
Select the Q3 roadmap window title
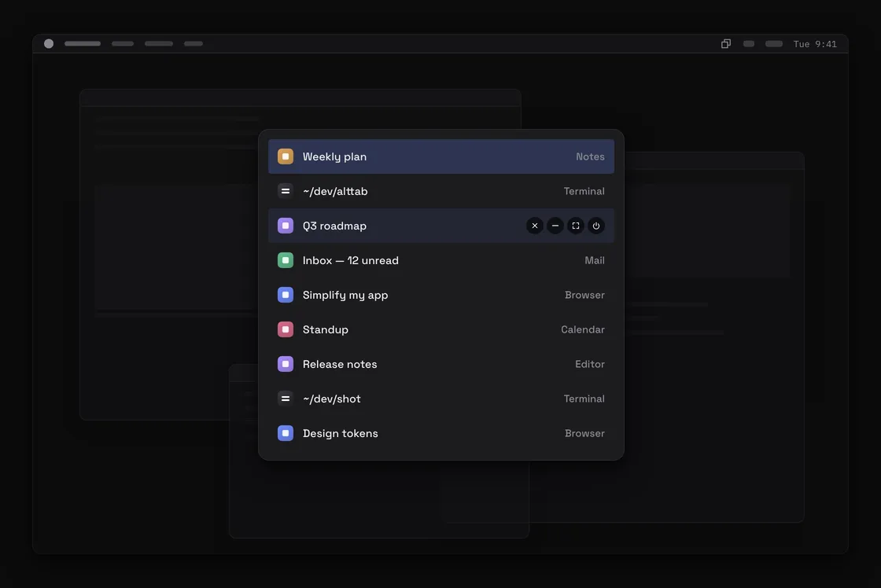(x=334, y=226)
